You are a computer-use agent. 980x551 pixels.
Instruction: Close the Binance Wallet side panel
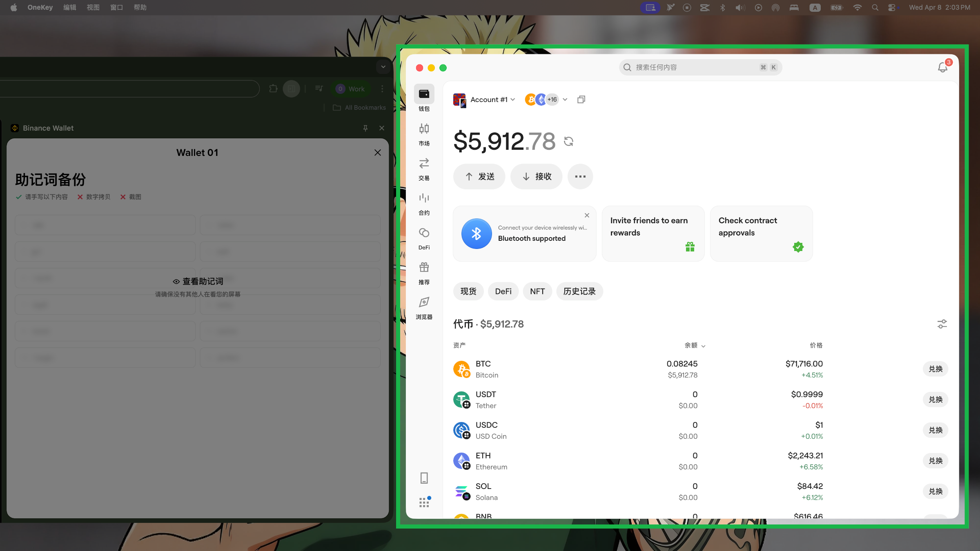pos(382,128)
